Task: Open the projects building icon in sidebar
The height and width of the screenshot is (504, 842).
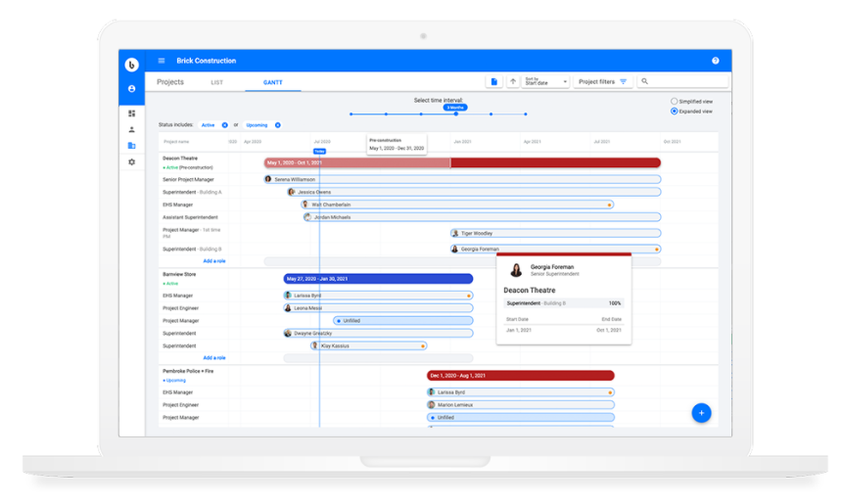Action: [x=131, y=146]
